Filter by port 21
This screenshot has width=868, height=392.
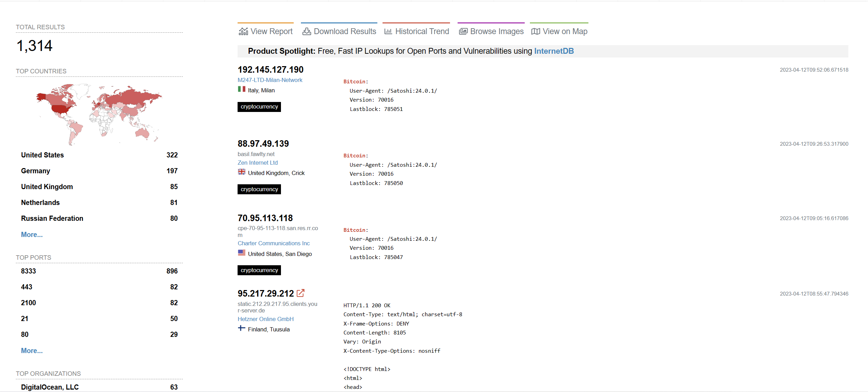point(99,319)
